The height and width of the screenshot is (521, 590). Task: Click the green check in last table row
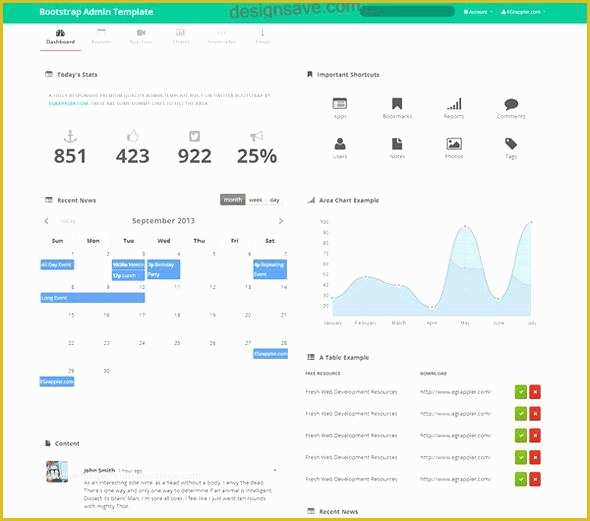click(521, 479)
